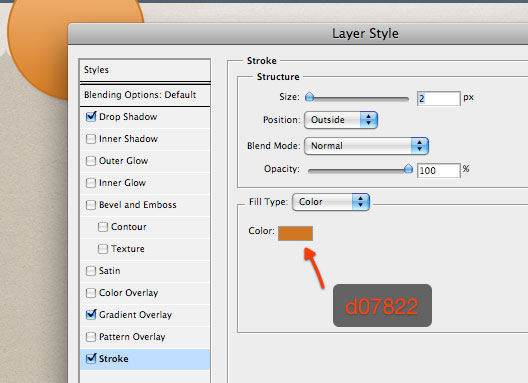Open the Stroke settings row

[145, 359]
